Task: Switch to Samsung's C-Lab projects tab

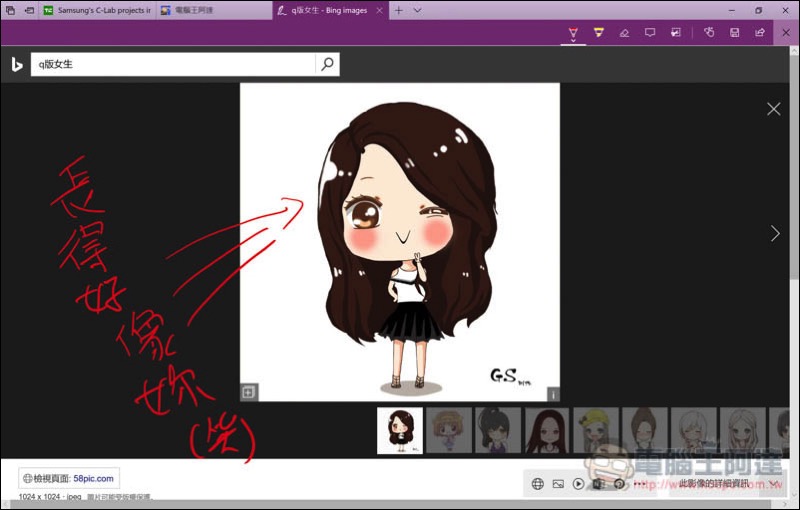Action: [x=97, y=10]
